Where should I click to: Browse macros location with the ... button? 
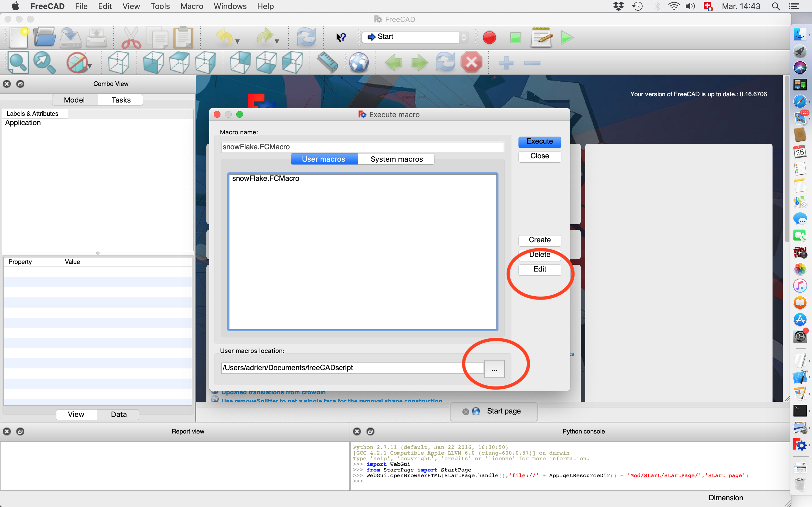494,369
